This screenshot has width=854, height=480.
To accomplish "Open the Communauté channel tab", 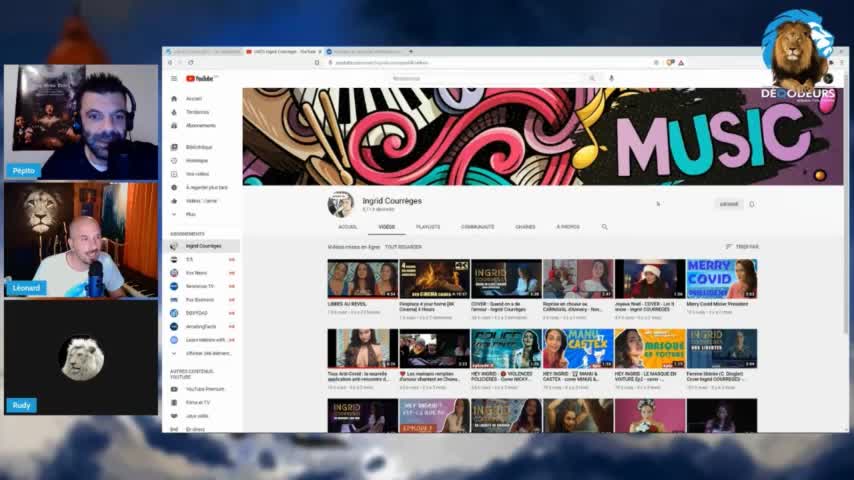I will 478,227.
